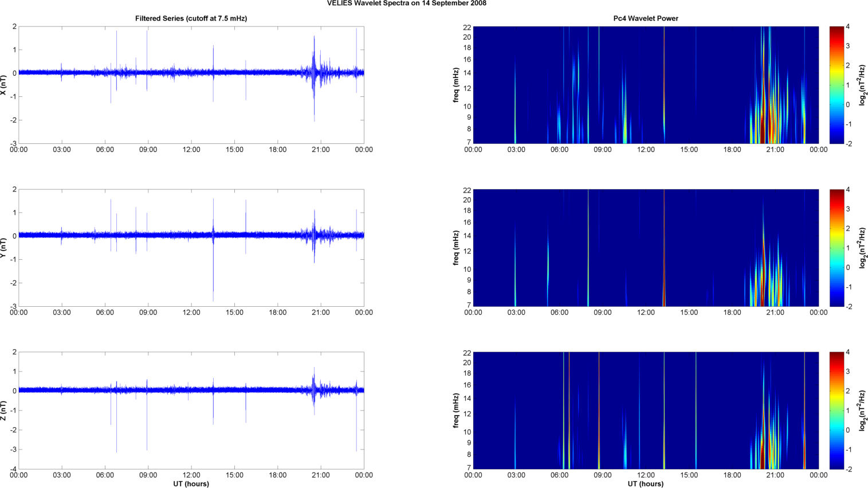Click the freq (mHz) label of middle spectrogram
Viewport: 868px width, 488px height.
pos(456,248)
